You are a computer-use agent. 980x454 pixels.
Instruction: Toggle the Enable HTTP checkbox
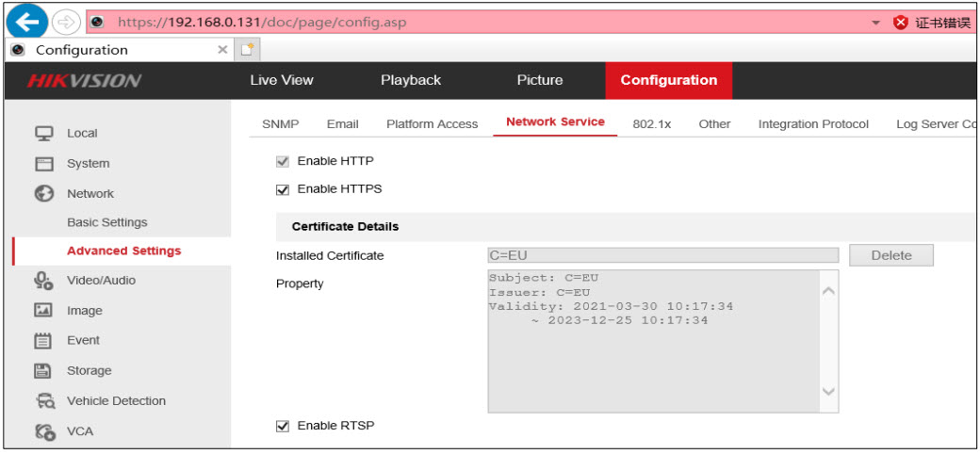[283, 161]
